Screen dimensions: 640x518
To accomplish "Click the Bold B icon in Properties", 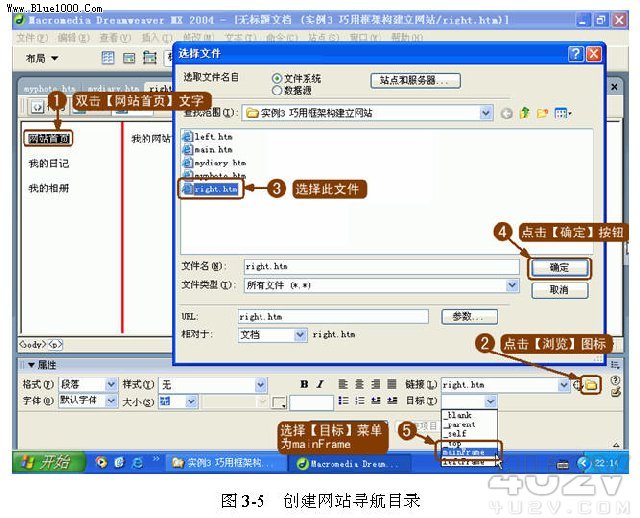I will coord(304,384).
